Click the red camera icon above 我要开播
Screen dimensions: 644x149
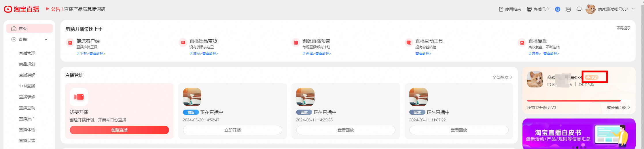[x=79, y=97]
